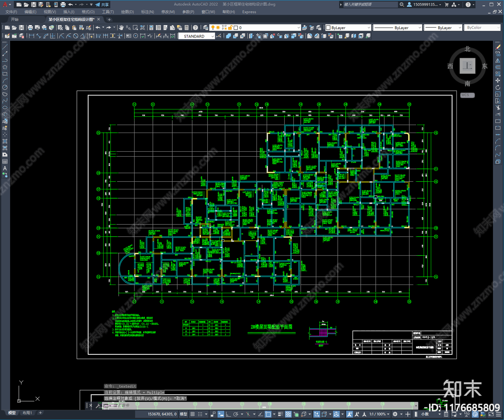Close the 某小区框架住宅结构设计图 drawing tab

click(x=99, y=20)
